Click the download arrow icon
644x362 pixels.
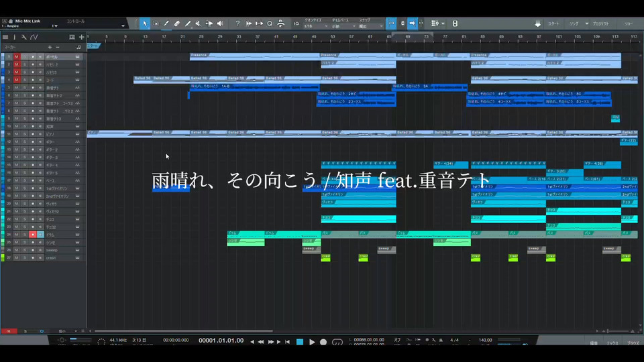click(537, 24)
